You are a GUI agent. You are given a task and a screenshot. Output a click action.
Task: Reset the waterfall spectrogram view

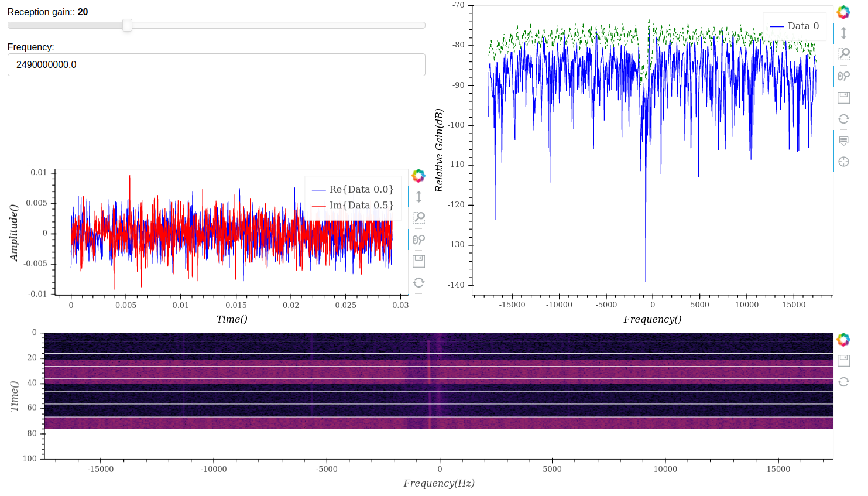click(843, 382)
